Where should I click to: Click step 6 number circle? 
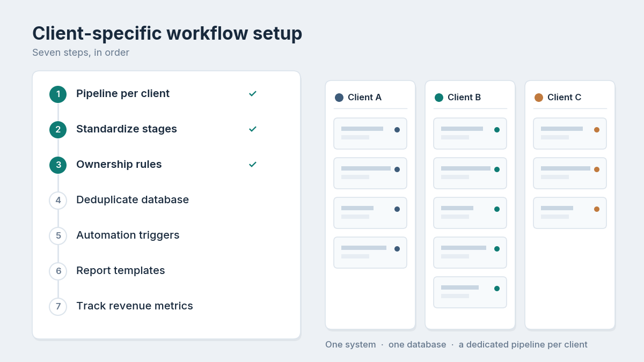(58, 271)
